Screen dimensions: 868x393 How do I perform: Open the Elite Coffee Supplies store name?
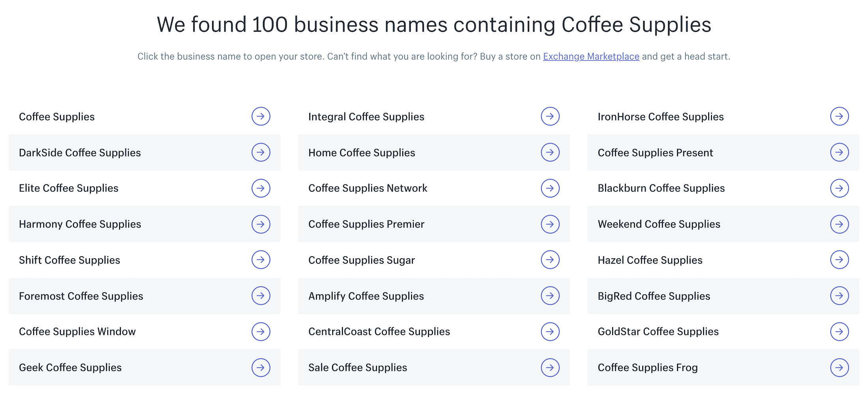(x=69, y=188)
